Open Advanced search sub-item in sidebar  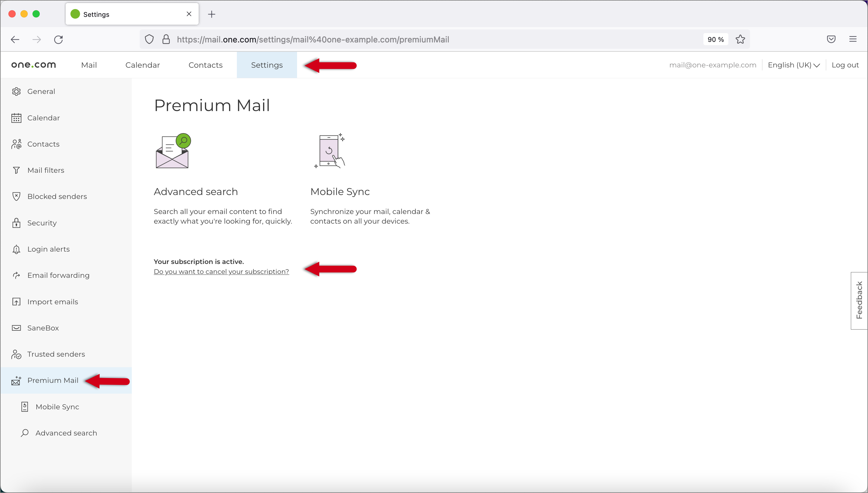point(66,433)
